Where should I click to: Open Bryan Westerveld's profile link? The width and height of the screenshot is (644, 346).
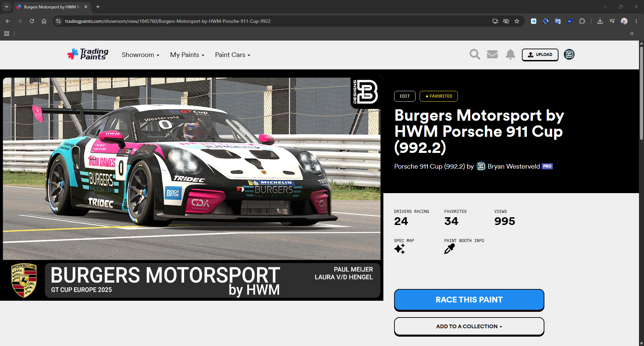point(514,166)
